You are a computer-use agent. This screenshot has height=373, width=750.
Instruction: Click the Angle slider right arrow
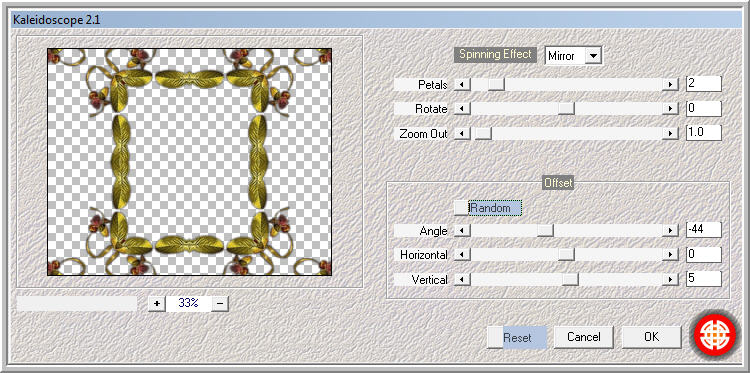point(671,231)
